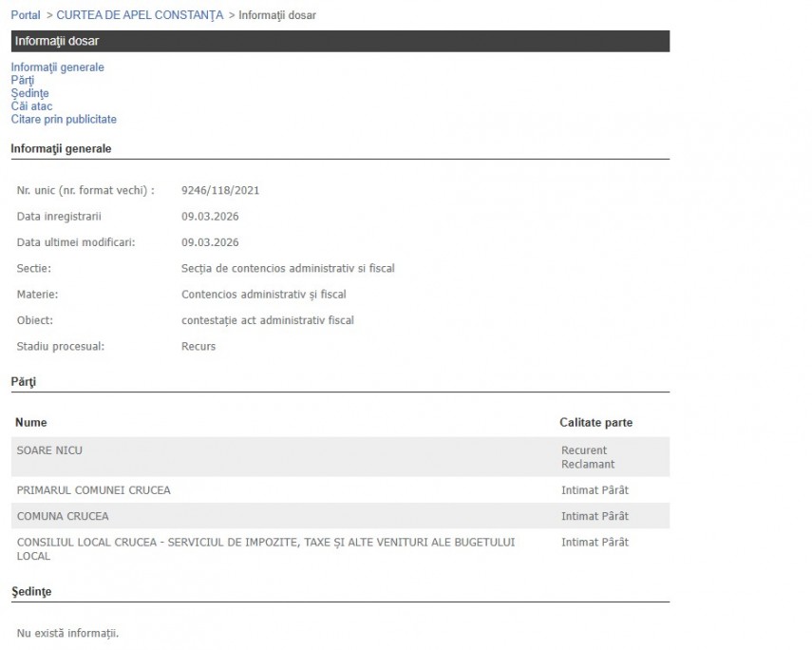Click the Recurs procedural stage value
This screenshot has height=650, width=812.
tap(198, 346)
